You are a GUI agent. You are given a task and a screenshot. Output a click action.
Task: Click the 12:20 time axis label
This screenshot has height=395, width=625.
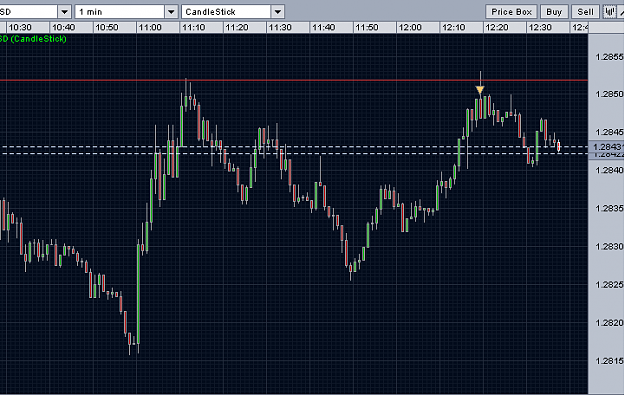(497, 28)
